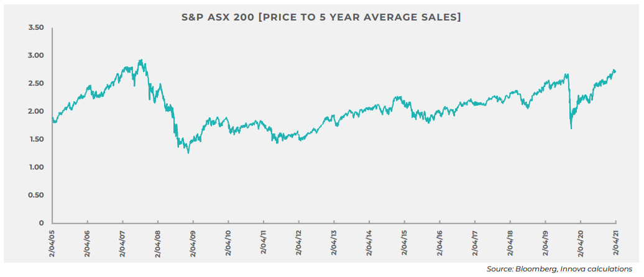Viewport: 644px width, 277px height.
Task: Click the 1.50 y-axis label
Action: point(36,139)
